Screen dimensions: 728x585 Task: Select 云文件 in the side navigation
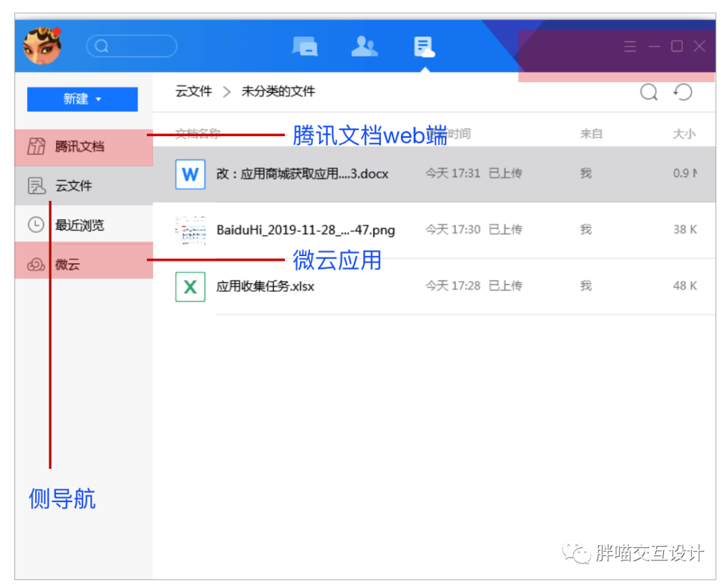point(84,186)
